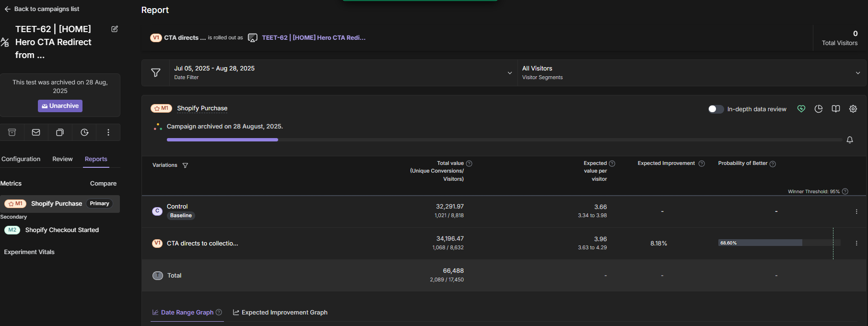Click the CTA directs to collectio variation name
Screen dimensions: 868x326
pyautogui.click(x=202, y=244)
